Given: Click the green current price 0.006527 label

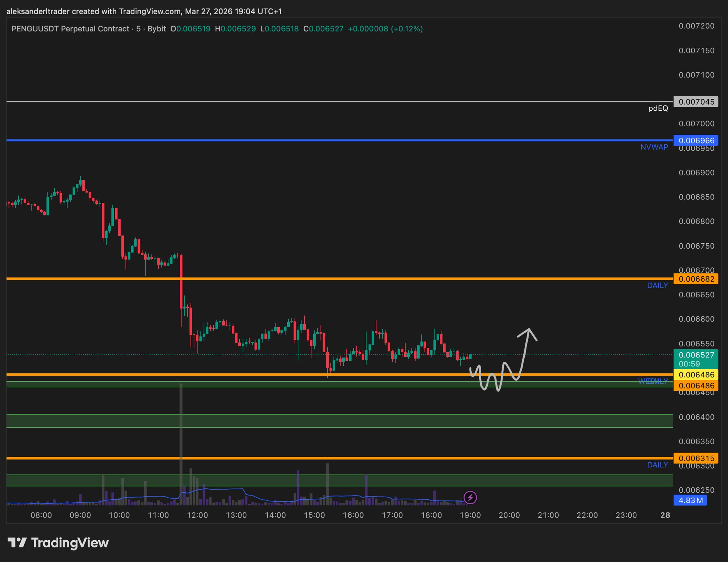Looking at the screenshot, I should (x=696, y=355).
